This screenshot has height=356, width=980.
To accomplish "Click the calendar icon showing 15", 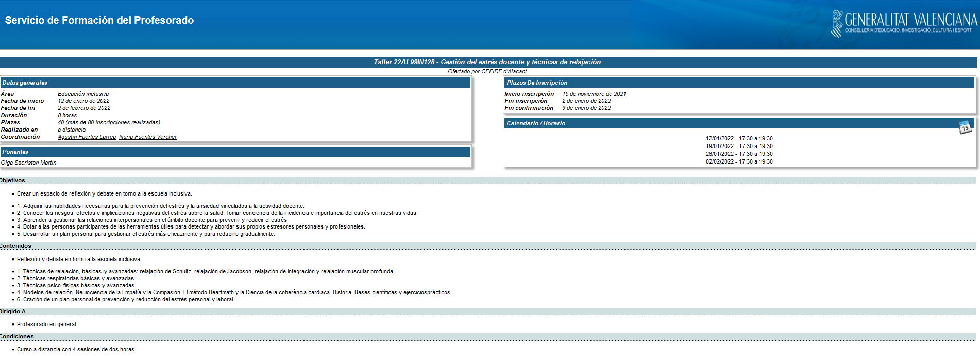I will coord(965,127).
